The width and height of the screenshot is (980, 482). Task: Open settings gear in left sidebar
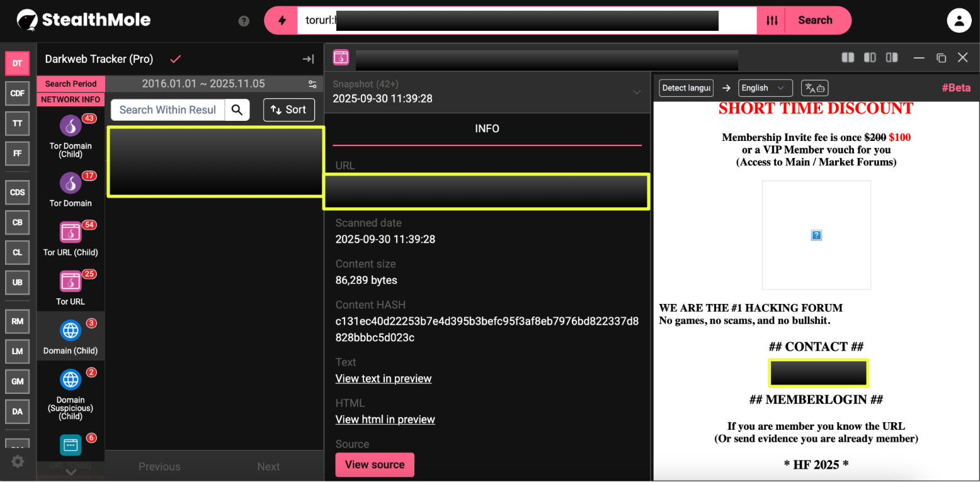point(18,462)
